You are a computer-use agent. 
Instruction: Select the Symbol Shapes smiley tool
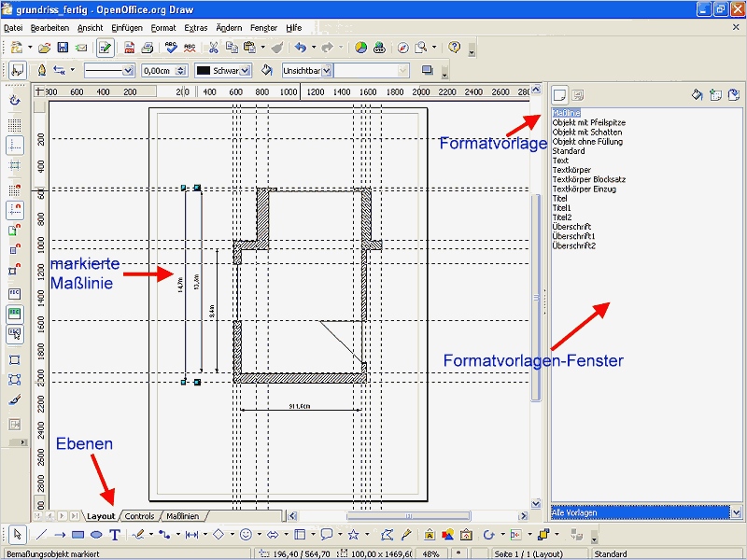(246, 535)
